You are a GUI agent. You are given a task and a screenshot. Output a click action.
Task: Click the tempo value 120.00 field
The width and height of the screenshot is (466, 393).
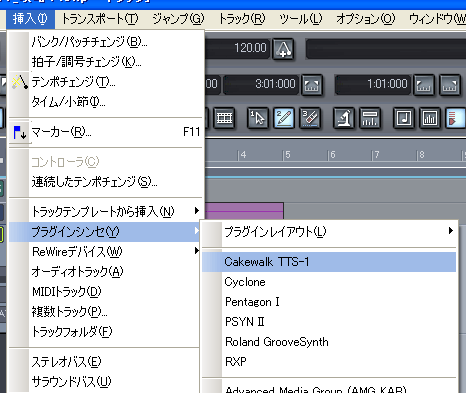237,48
